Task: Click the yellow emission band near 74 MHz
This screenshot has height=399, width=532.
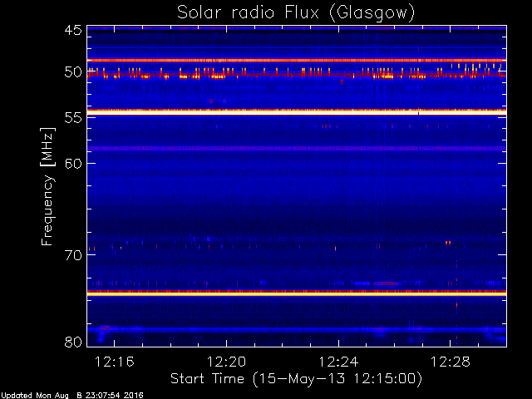Action: point(297,293)
